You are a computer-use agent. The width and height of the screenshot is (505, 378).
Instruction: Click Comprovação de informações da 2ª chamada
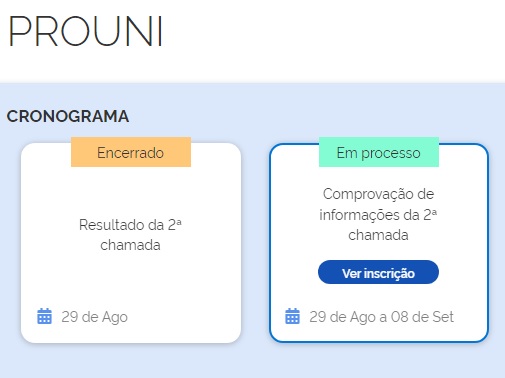(x=378, y=214)
